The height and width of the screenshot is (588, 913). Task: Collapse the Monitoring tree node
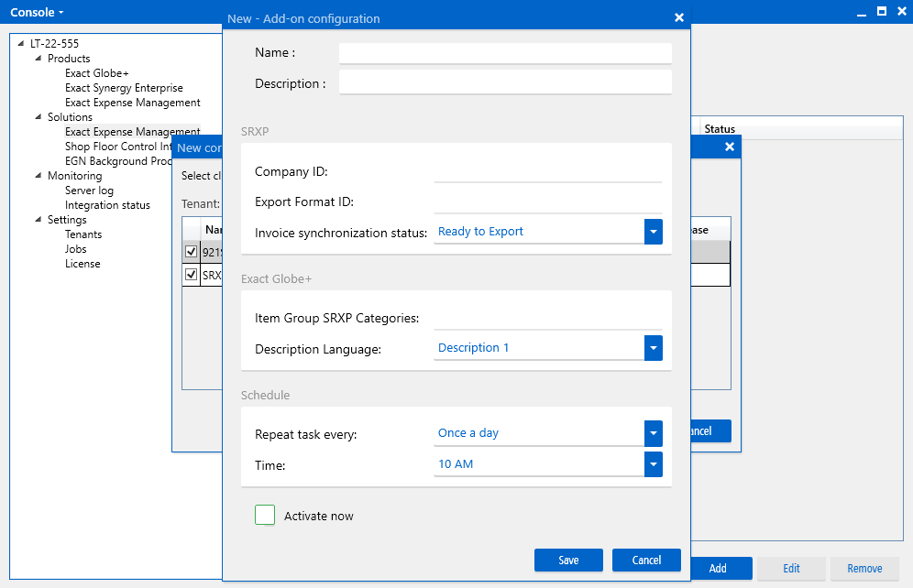tap(38, 176)
